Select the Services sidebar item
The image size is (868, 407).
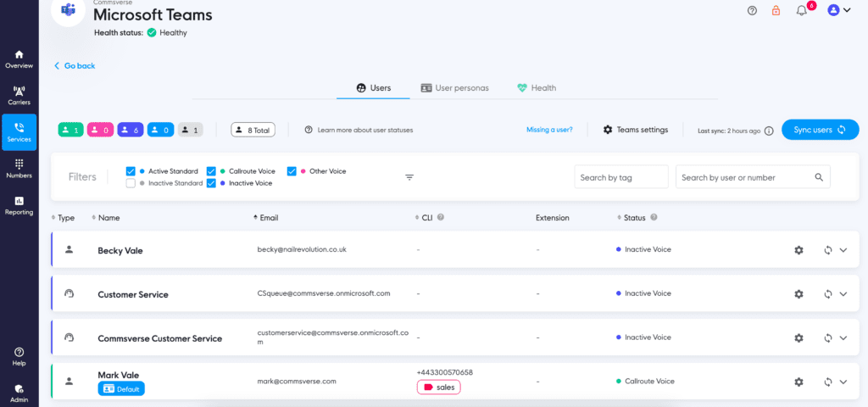pyautogui.click(x=19, y=132)
